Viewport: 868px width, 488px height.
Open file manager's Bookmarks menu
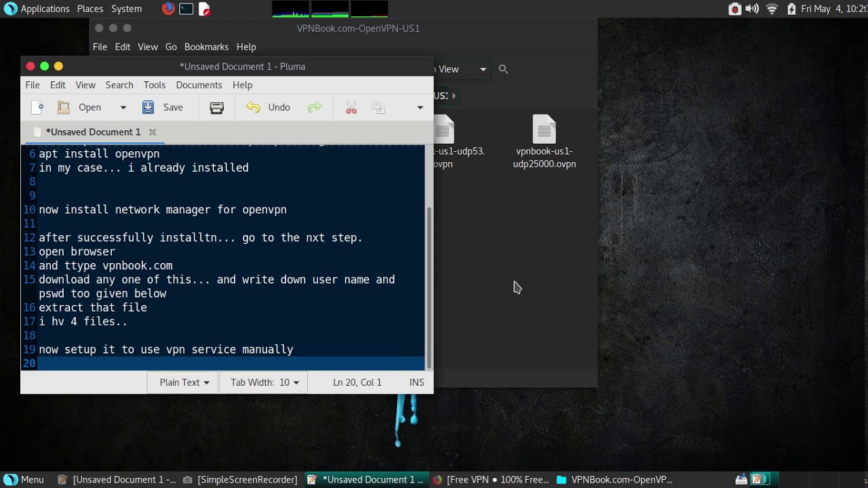(x=206, y=47)
